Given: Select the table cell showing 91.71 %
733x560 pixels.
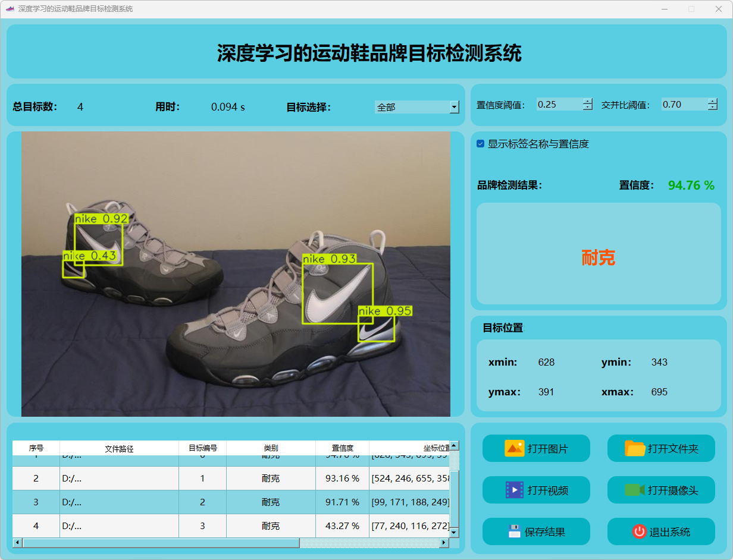Looking at the screenshot, I should click(x=343, y=502).
